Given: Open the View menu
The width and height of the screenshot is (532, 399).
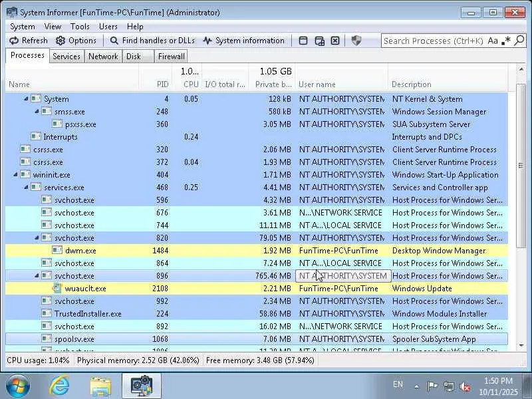Looking at the screenshot, I should coord(53,27).
